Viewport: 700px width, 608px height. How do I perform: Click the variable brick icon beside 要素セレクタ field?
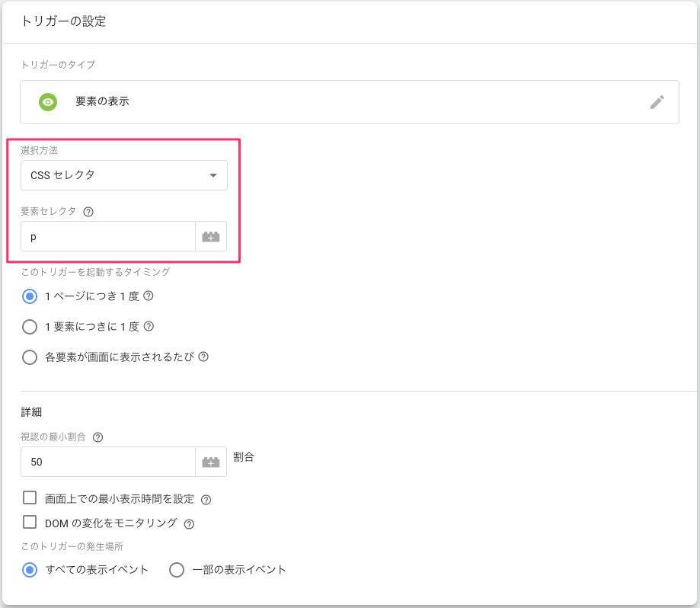[x=211, y=237]
